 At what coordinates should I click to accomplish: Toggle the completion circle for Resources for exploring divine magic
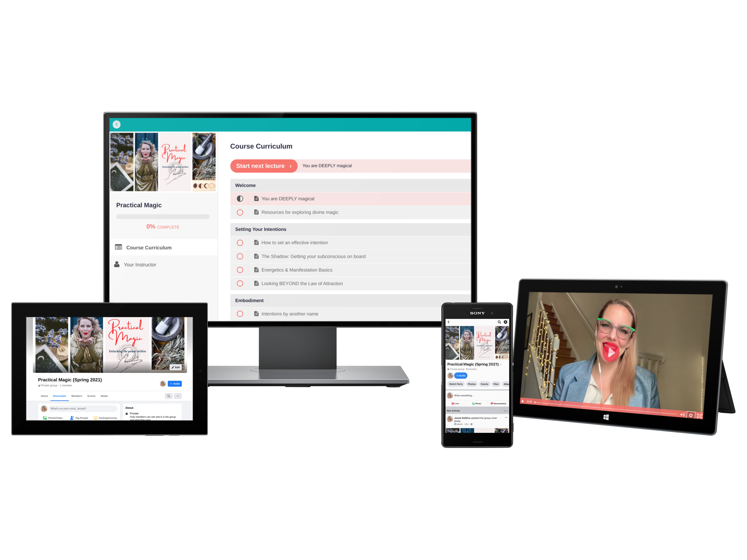pos(239,212)
